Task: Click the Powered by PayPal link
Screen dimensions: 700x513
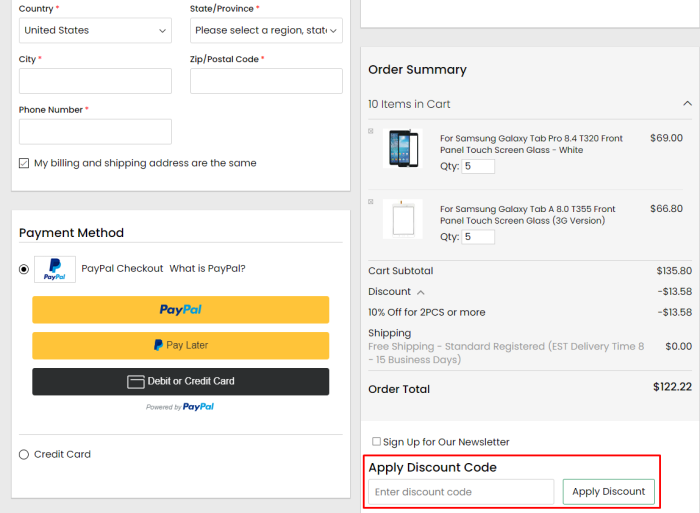Action: pyautogui.click(x=180, y=407)
